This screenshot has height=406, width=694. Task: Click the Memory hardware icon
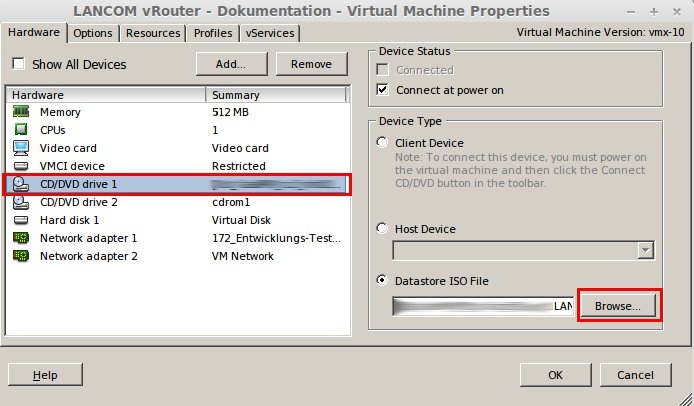click(21, 113)
